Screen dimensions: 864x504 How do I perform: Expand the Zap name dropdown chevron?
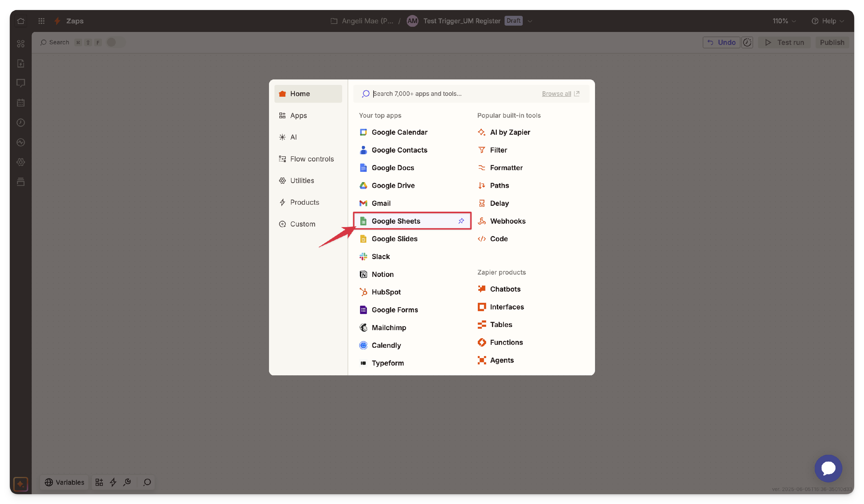[x=530, y=21]
